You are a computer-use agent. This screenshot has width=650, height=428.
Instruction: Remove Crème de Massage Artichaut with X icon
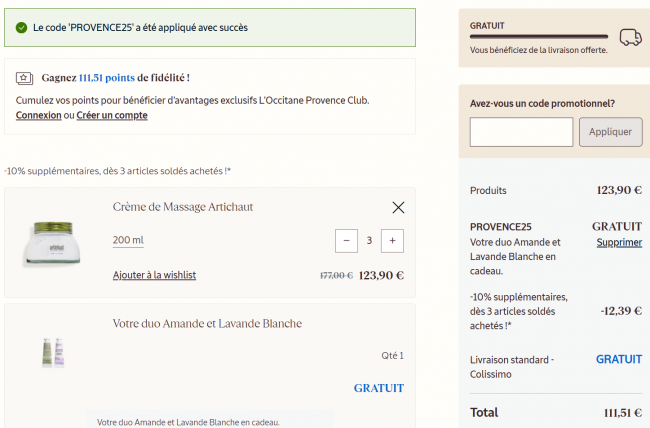(x=398, y=207)
